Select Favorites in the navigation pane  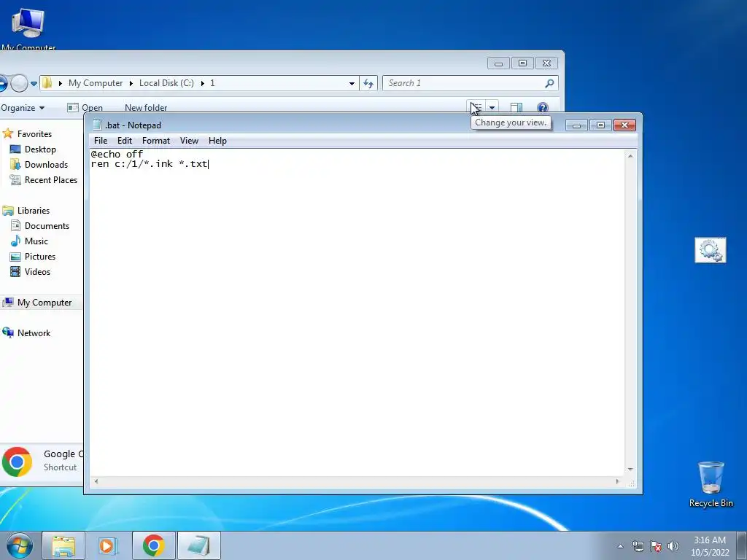34,134
